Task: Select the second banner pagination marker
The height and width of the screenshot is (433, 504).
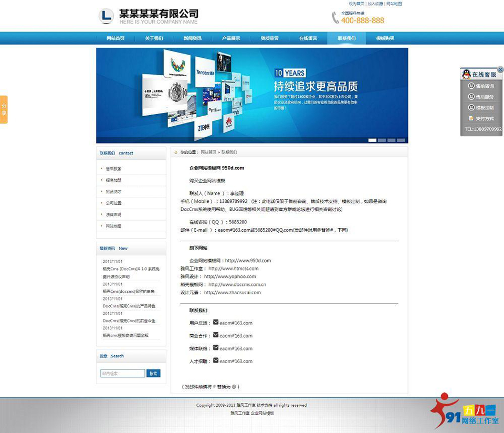Action: point(382,140)
